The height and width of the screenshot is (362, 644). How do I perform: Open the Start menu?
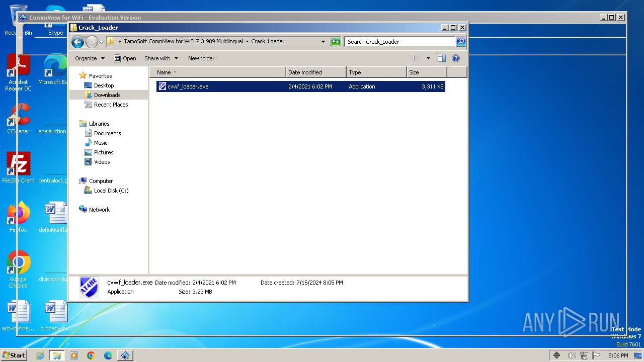click(14, 355)
